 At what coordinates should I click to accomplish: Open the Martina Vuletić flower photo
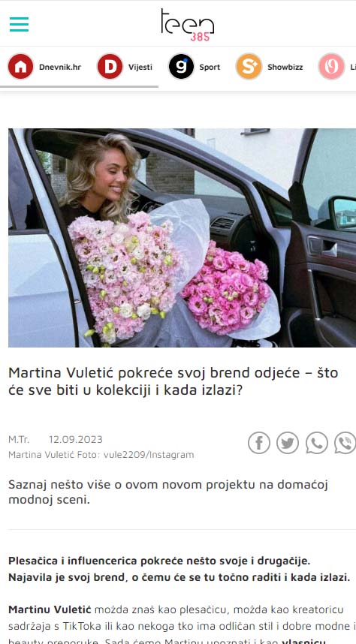pos(182,238)
